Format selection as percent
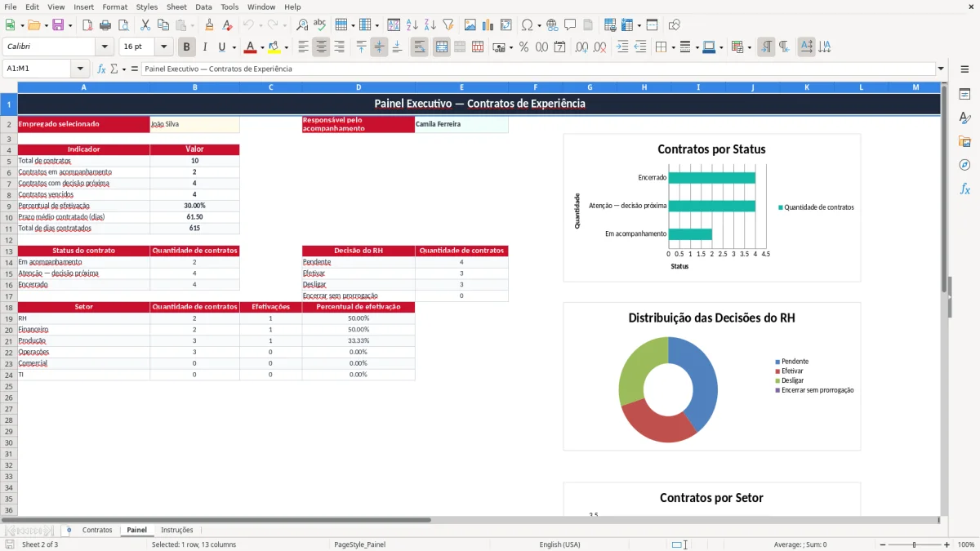Image resolution: width=980 pixels, height=551 pixels. [x=524, y=47]
